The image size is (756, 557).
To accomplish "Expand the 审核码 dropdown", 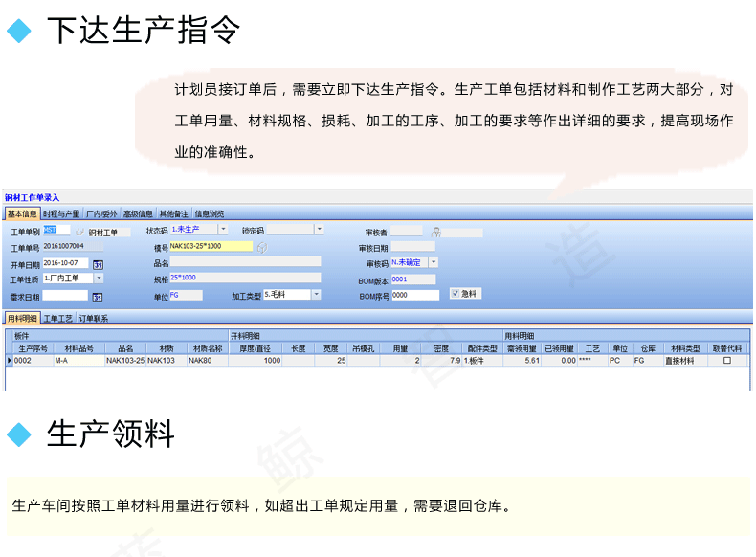I will tap(434, 262).
